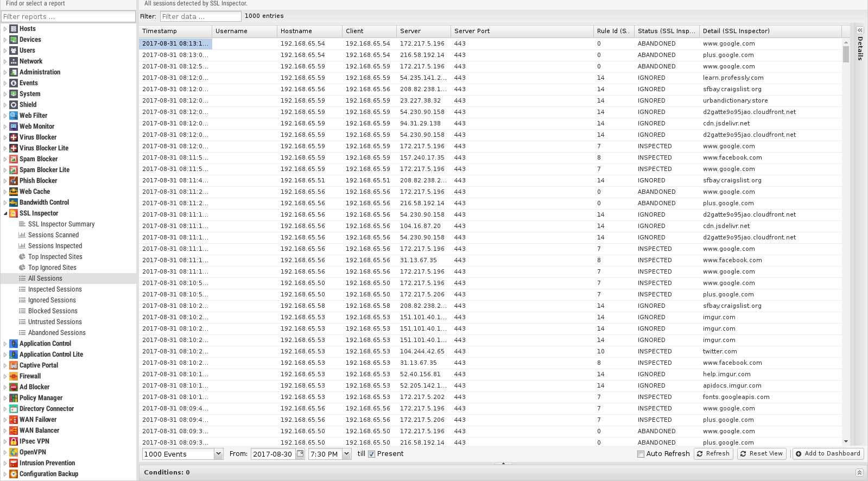This screenshot has height=481, width=868.
Task: Click the Firewall icon in sidebar
Action: 14,376
